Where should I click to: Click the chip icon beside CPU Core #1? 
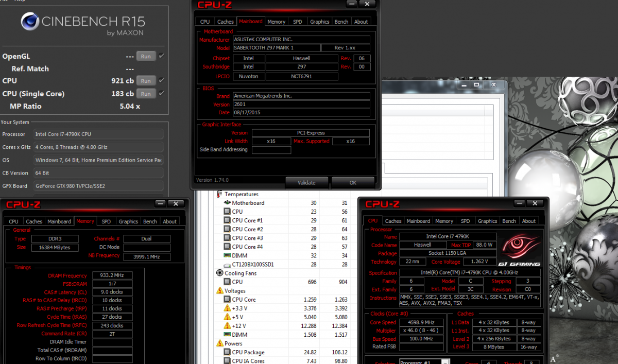pyautogui.click(x=227, y=220)
